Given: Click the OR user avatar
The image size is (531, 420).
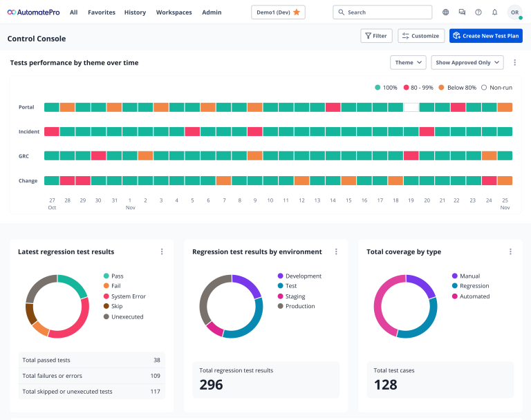Looking at the screenshot, I should coord(514,12).
